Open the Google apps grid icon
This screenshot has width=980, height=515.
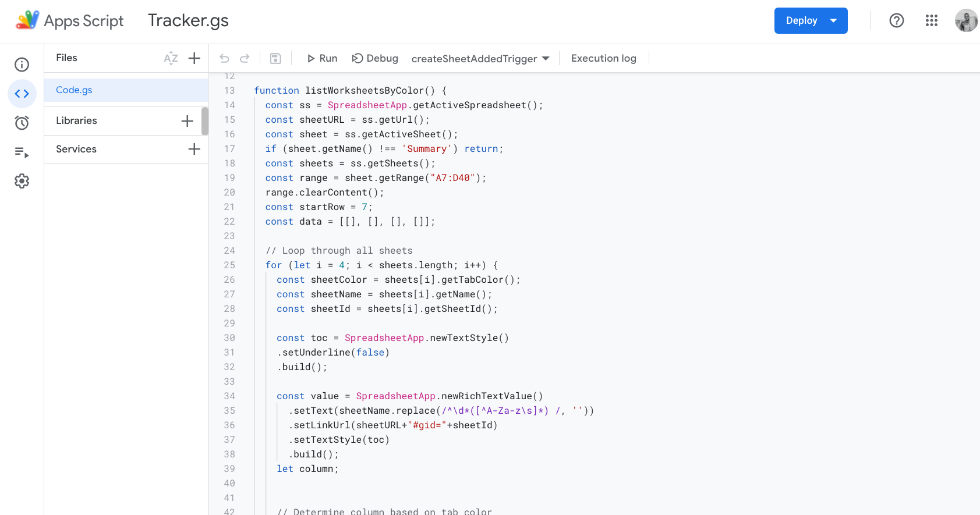pyautogui.click(x=931, y=20)
